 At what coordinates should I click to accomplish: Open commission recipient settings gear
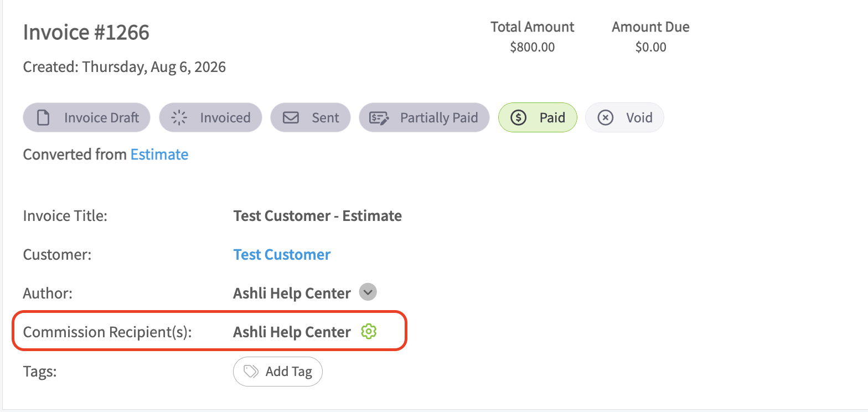coord(369,332)
